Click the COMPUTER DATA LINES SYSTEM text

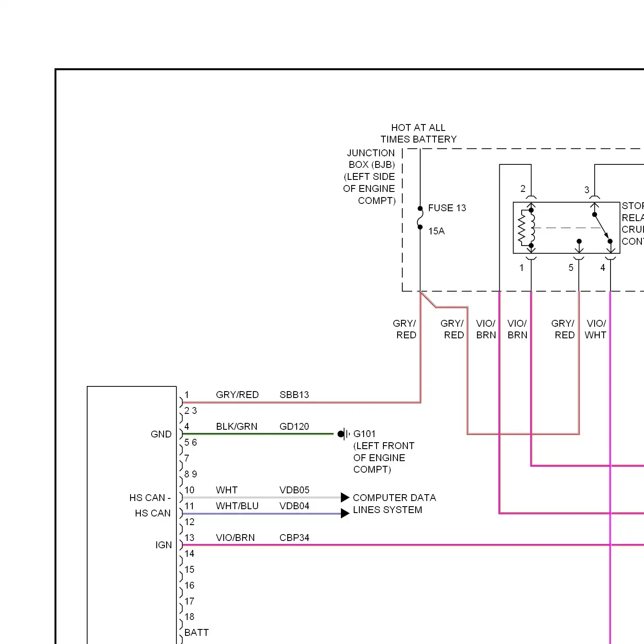395,504
